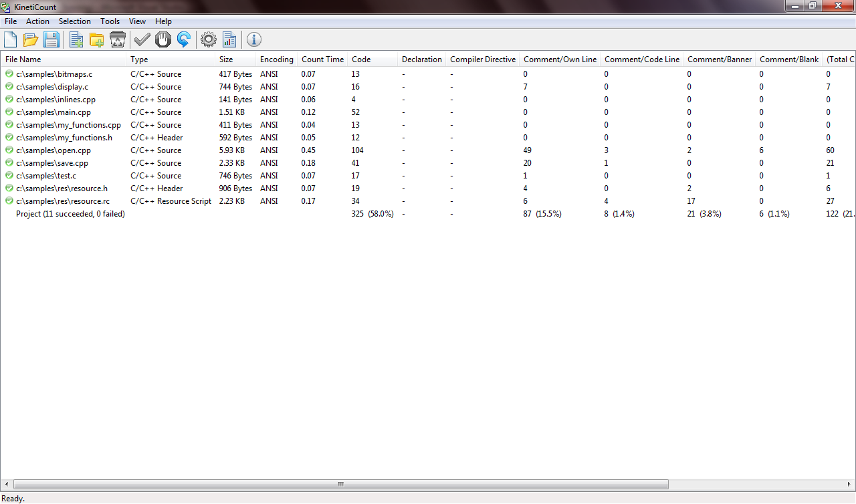Click the Comment/Own Line column header
Image resolution: width=856 pixels, height=504 pixels.
560,59
